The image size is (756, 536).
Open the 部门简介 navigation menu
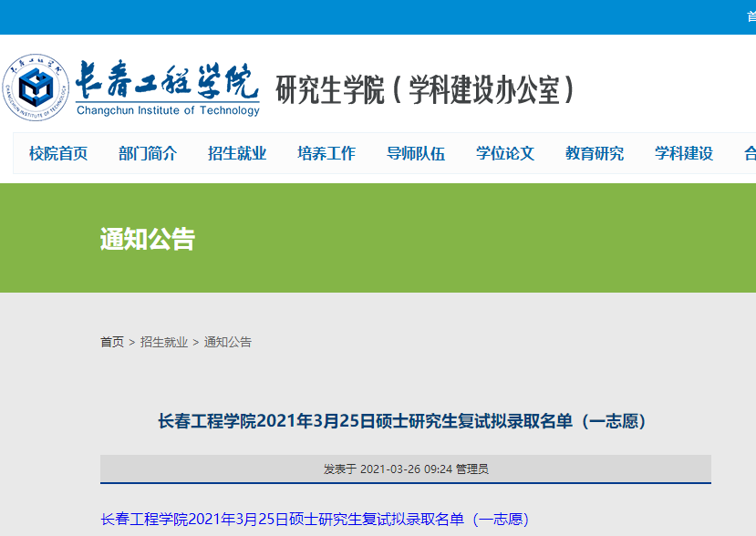[148, 153]
